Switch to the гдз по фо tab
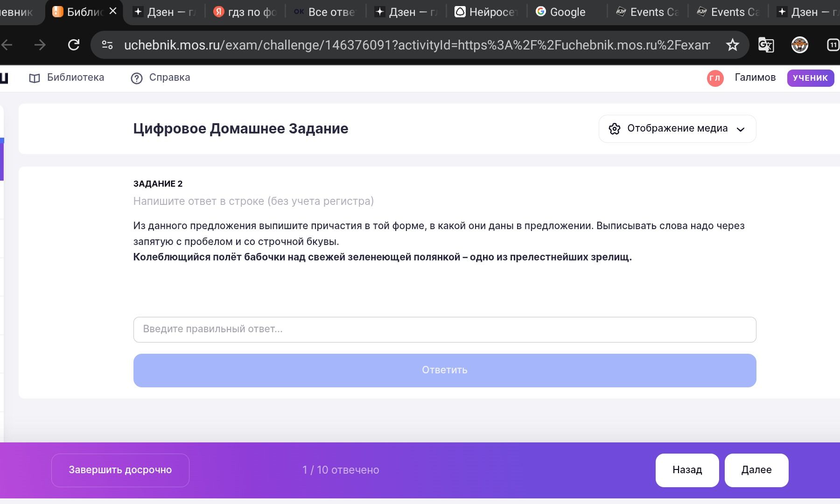The width and height of the screenshot is (840, 504). click(x=245, y=12)
